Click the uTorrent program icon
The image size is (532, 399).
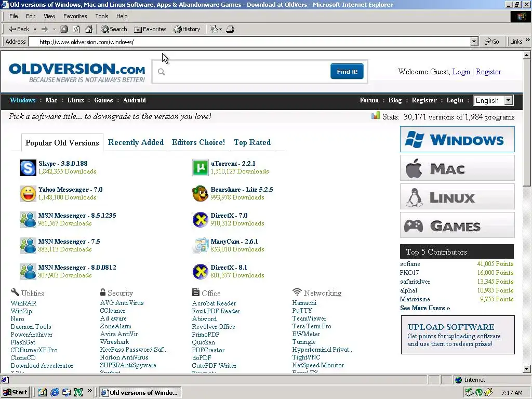pos(200,168)
